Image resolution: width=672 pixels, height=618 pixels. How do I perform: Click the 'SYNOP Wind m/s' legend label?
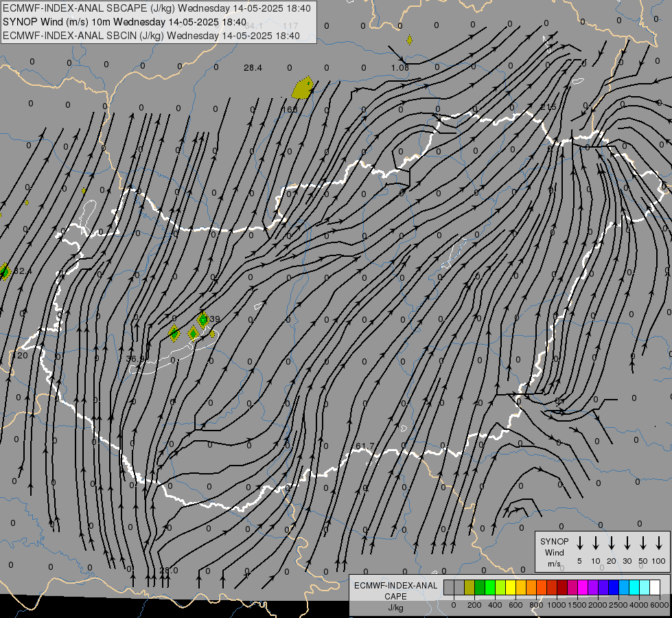tap(554, 552)
